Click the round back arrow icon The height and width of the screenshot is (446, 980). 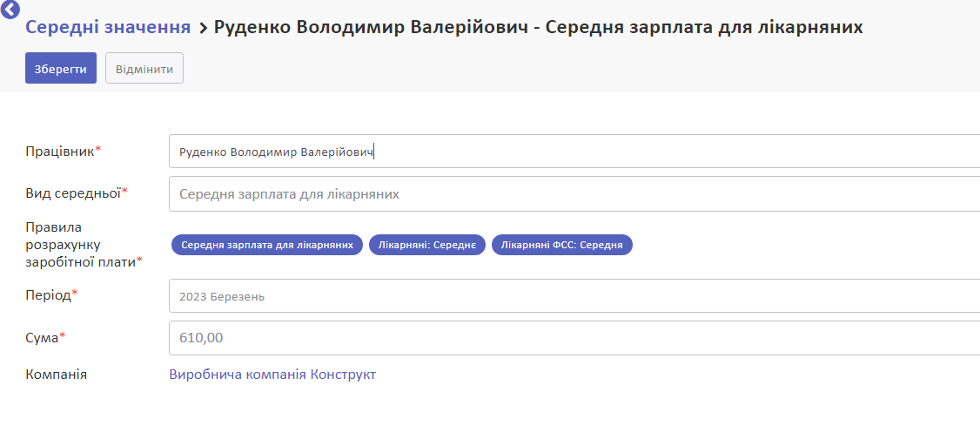10,9
